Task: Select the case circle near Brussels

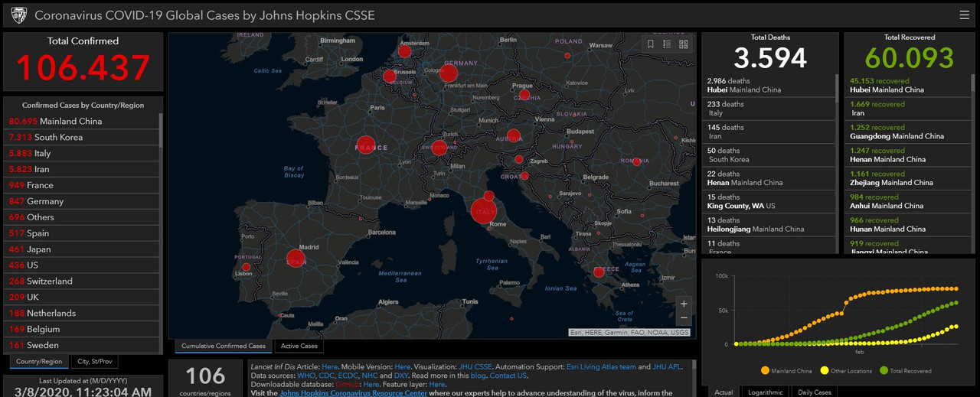Action: point(390,76)
